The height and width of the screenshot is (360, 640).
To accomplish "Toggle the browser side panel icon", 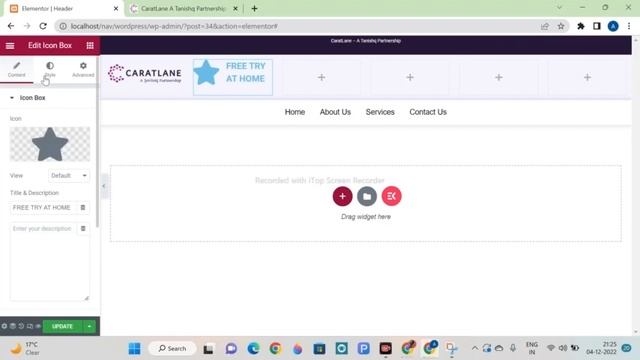I will coord(597,26).
